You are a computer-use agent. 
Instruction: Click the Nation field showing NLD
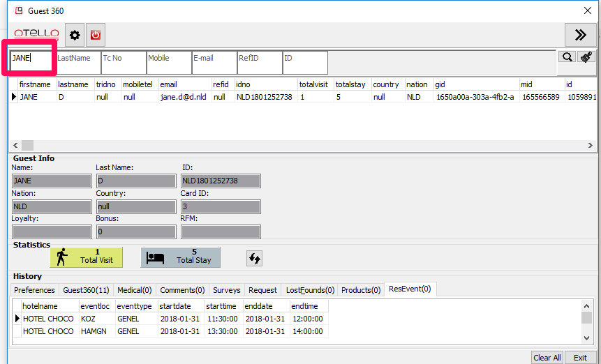[52, 206]
